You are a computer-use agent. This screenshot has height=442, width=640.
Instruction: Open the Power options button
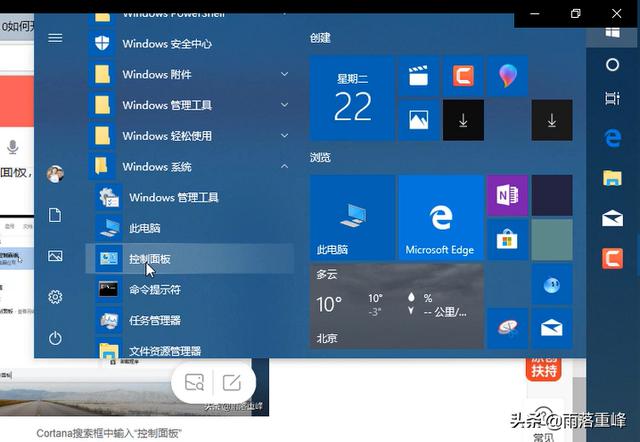[x=55, y=338]
